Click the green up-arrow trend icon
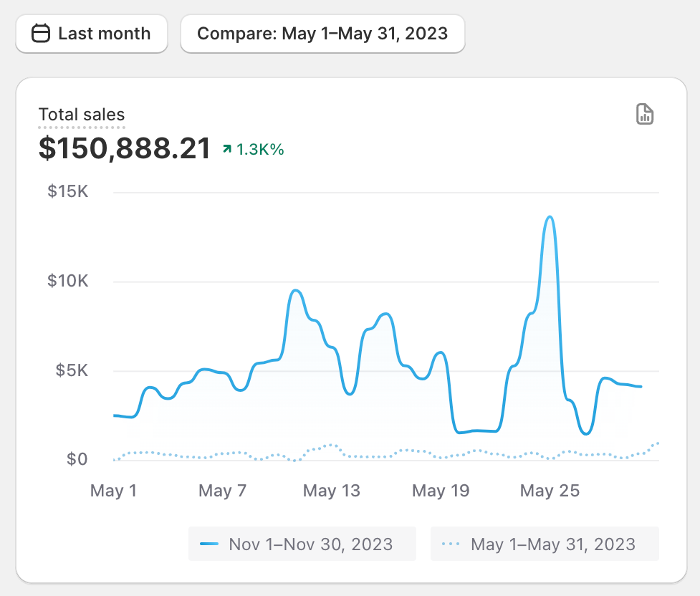Viewport: 700px width, 596px height. pyautogui.click(x=227, y=149)
